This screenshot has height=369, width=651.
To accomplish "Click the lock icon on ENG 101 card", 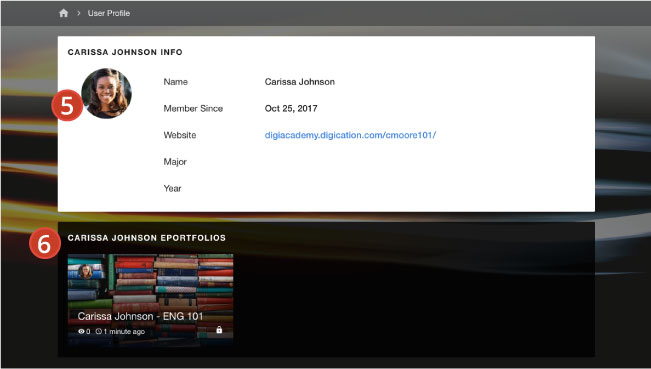I will [219, 330].
